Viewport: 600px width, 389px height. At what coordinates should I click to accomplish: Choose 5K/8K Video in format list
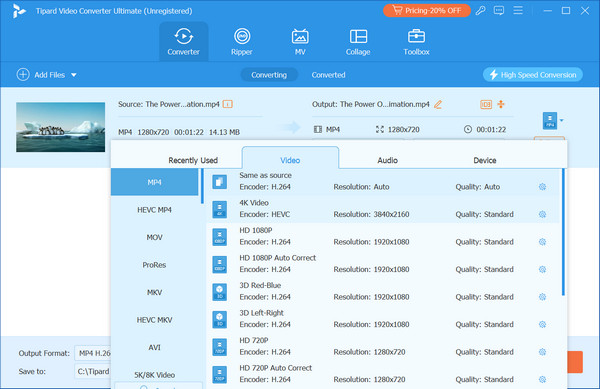pos(155,375)
